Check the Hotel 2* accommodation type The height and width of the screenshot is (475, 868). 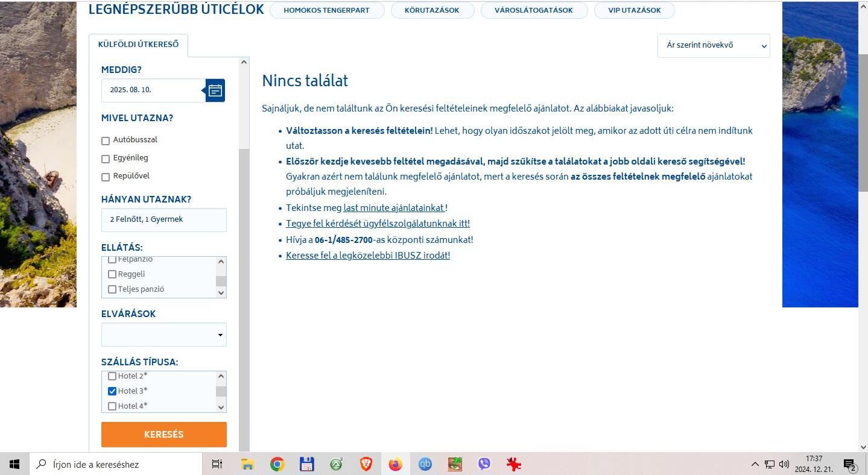pyautogui.click(x=112, y=376)
